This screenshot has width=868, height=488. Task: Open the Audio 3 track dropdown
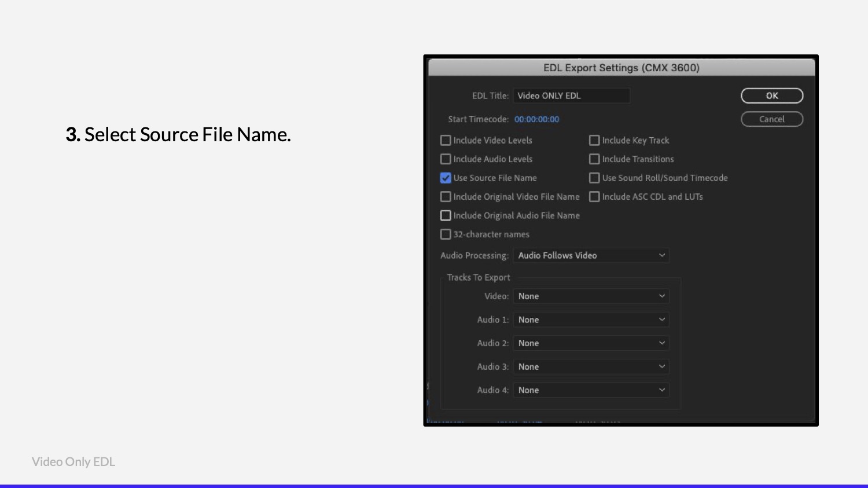(591, 366)
